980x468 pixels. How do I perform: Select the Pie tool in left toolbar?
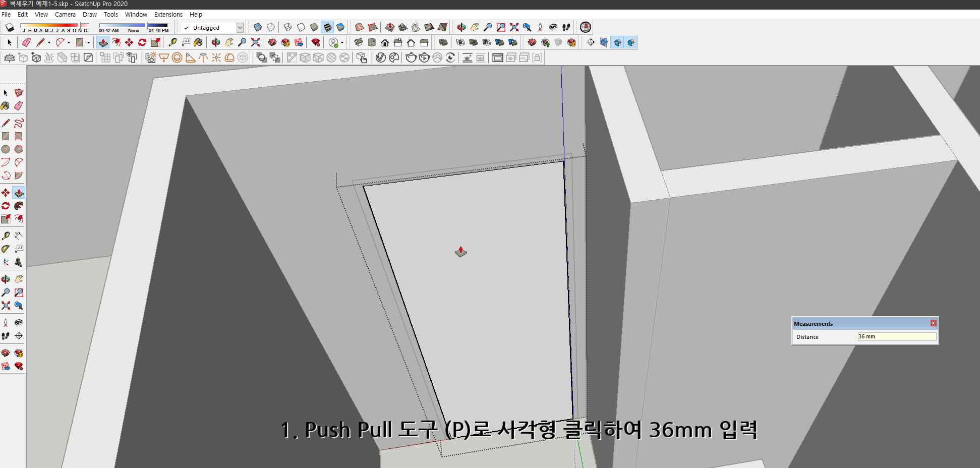(19, 175)
